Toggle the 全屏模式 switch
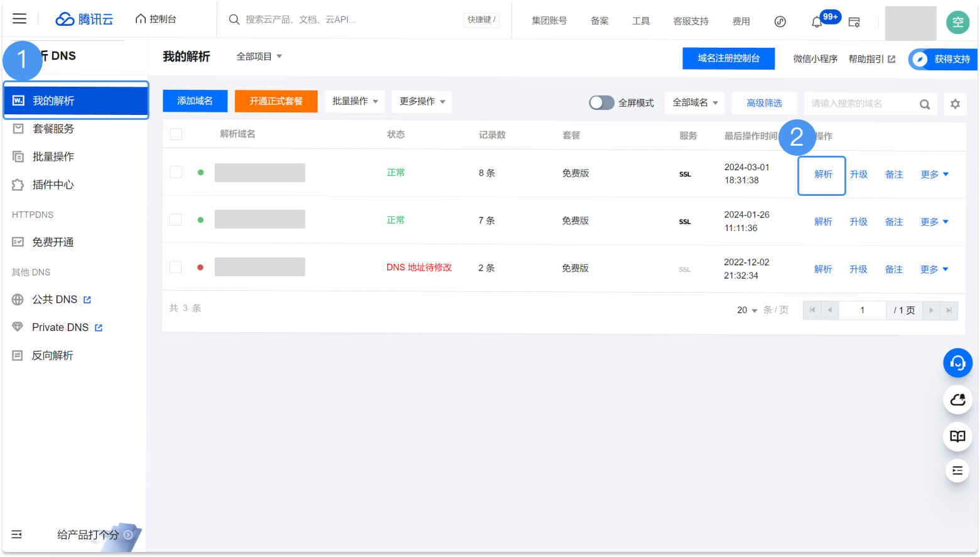Image resolution: width=980 pixels, height=557 pixels. [601, 103]
